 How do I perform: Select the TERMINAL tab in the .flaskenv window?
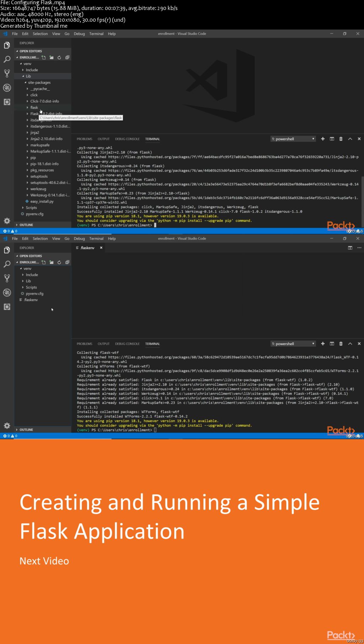[152, 344]
